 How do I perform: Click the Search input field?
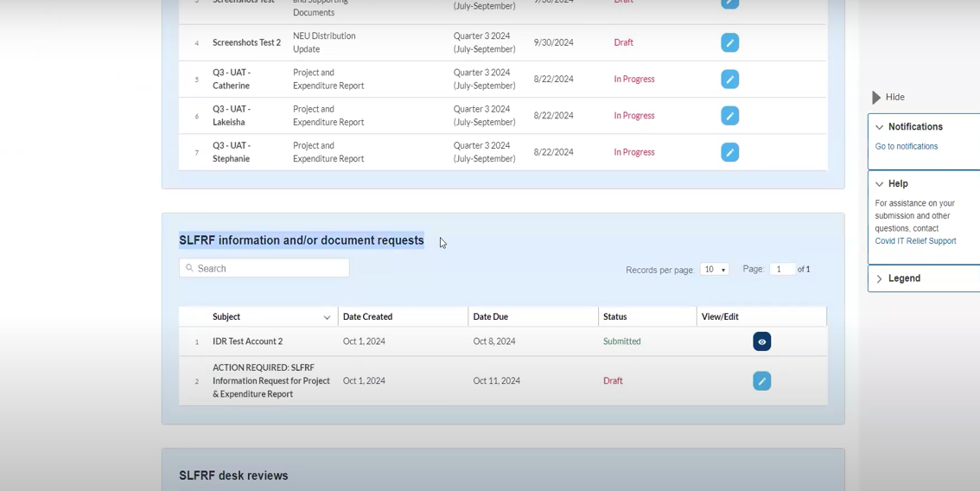click(270, 268)
